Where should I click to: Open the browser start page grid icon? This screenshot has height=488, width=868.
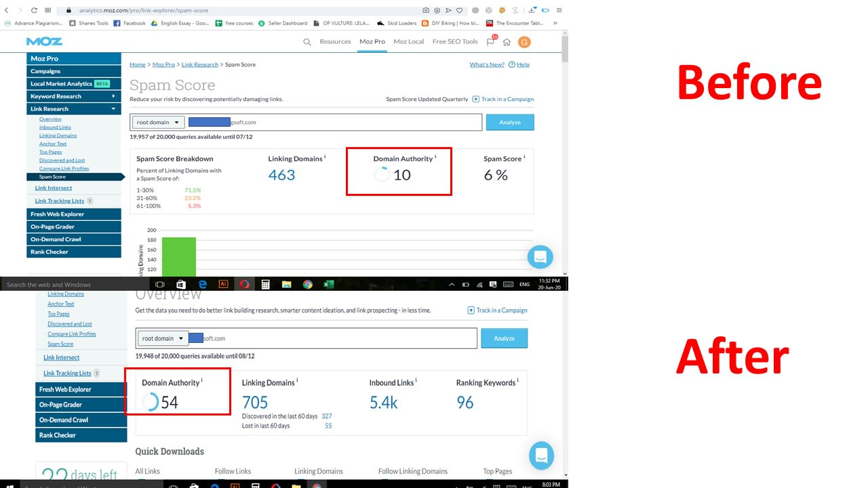[48, 10]
